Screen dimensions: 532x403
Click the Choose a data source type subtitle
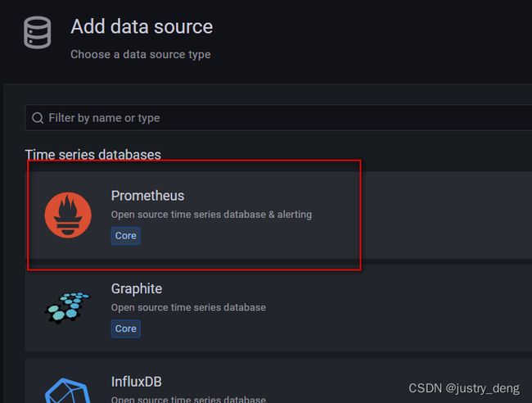[x=141, y=54]
